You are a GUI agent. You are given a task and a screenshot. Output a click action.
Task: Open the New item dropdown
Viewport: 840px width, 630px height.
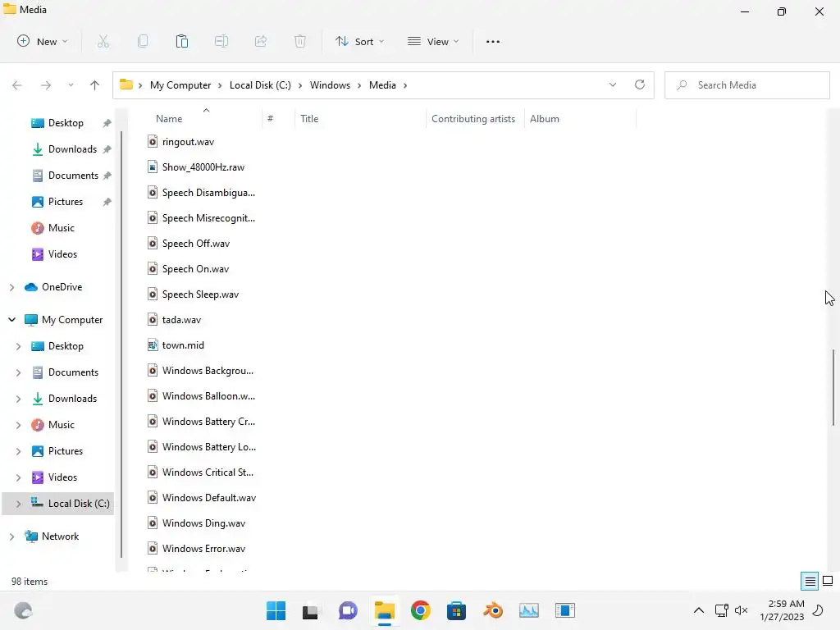click(x=43, y=41)
